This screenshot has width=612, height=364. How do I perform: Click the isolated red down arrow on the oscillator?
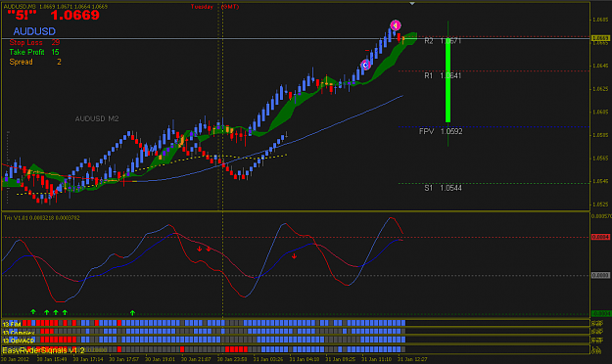tap(294, 256)
